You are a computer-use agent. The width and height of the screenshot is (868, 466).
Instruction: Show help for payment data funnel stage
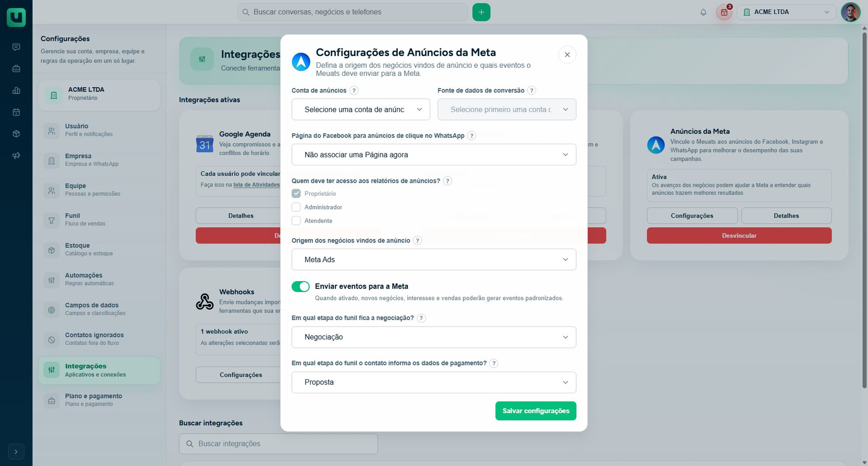(494, 363)
